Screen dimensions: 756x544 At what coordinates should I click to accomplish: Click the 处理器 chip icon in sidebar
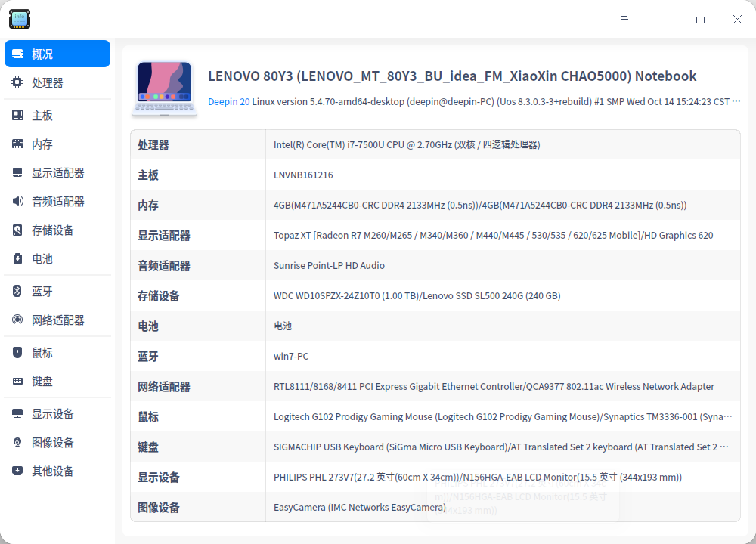pos(17,82)
